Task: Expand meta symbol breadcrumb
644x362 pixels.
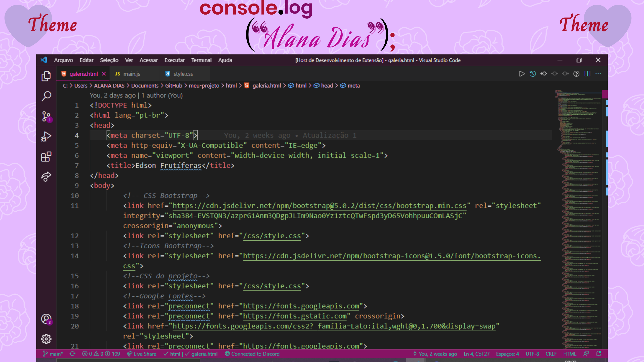Action: 350,86
